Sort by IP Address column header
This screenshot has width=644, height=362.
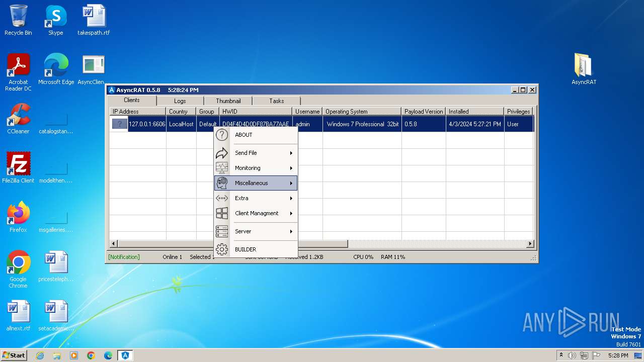pos(138,112)
